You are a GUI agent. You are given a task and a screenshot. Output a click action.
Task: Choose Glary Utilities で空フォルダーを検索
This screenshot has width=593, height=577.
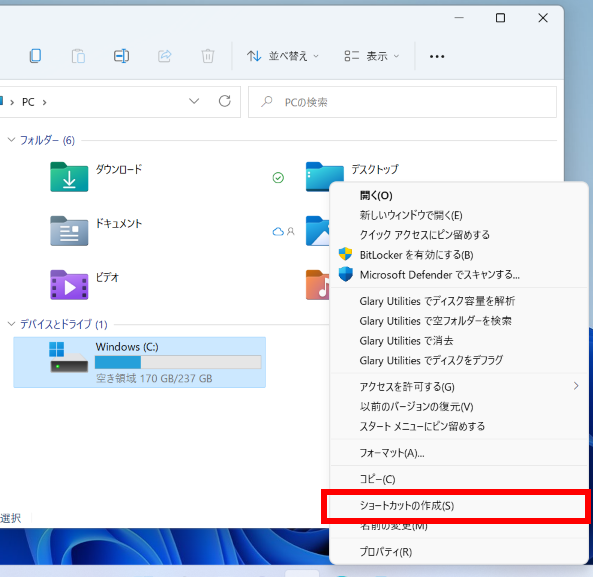(459, 321)
